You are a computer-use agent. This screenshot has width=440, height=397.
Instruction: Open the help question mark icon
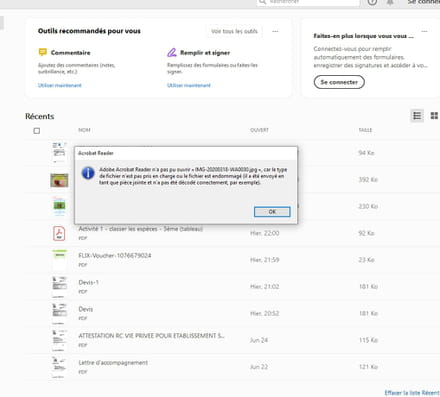[372, 2]
